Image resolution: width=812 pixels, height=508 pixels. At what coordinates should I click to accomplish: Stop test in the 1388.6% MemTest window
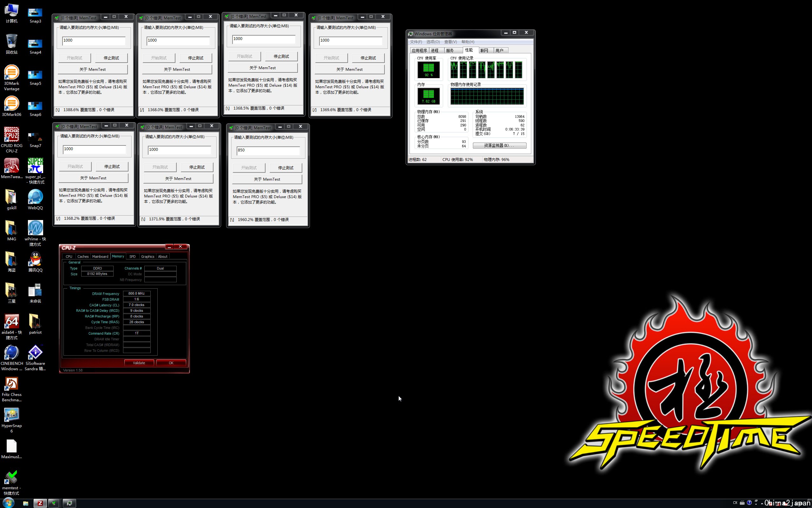pyautogui.click(x=111, y=58)
